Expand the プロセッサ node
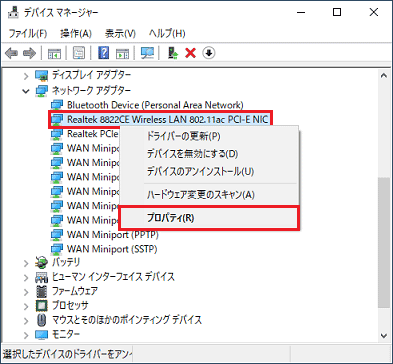 26,306
